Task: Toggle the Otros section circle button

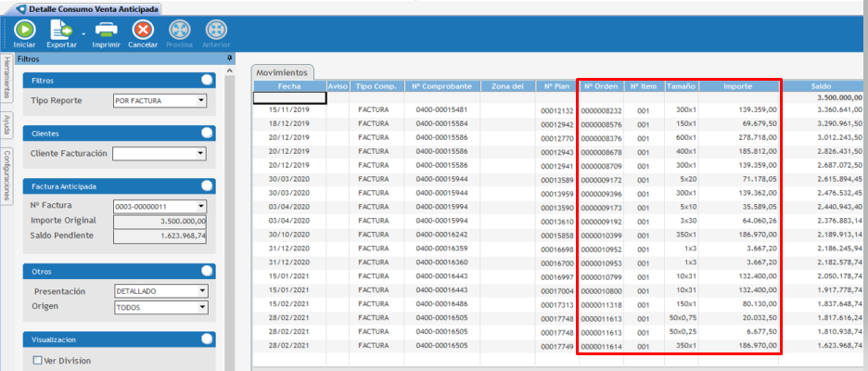Action: 207,271
